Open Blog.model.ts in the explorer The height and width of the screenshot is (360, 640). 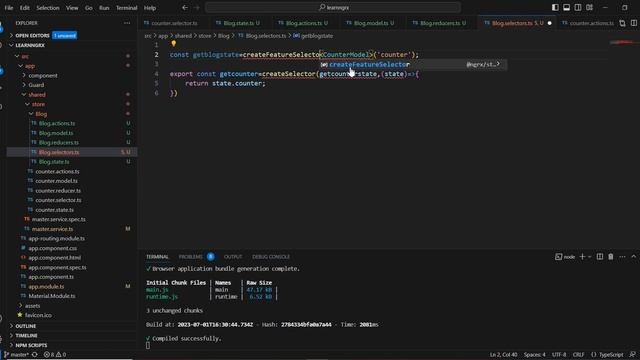(56, 133)
